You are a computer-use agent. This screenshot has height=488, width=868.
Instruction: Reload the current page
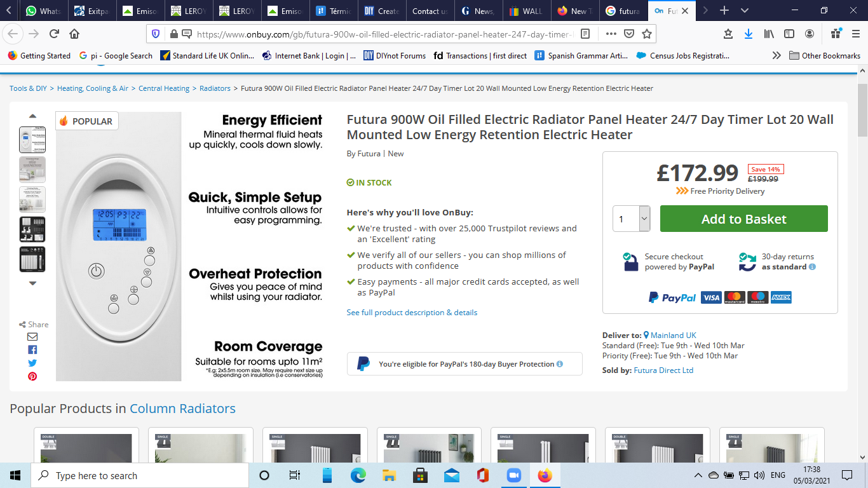pyautogui.click(x=54, y=34)
